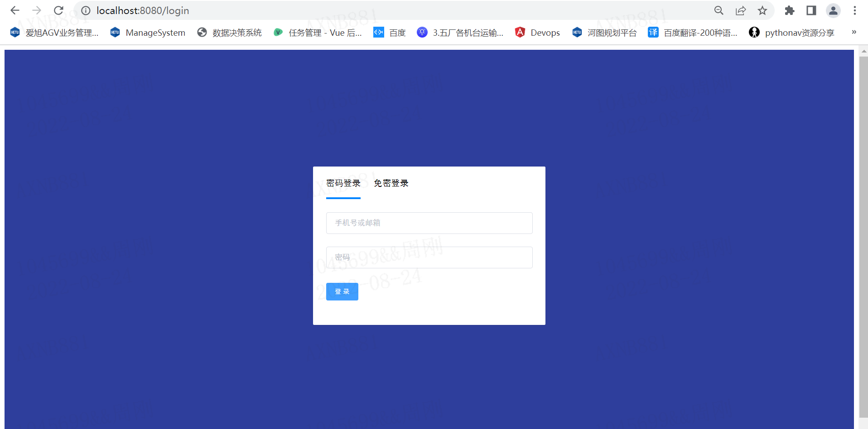
Task: Click the blue 登录 button
Action: click(x=342, y=291)
